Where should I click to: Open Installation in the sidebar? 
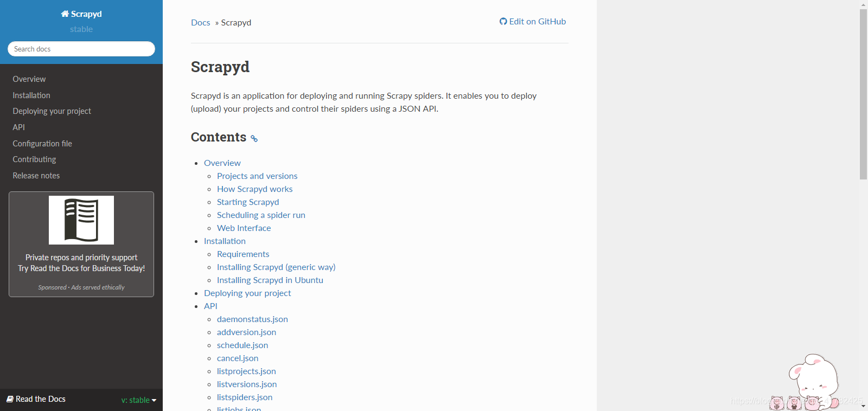point(31,95)
